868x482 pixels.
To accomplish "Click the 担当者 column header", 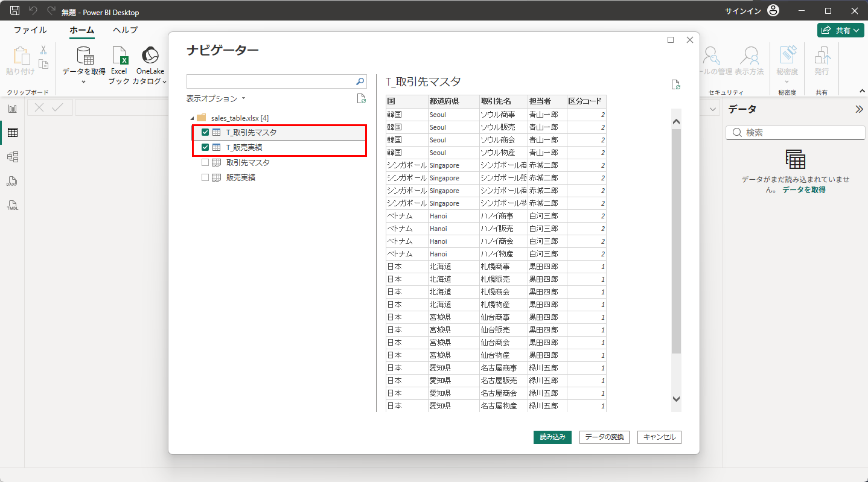I will tap(547, 101).
